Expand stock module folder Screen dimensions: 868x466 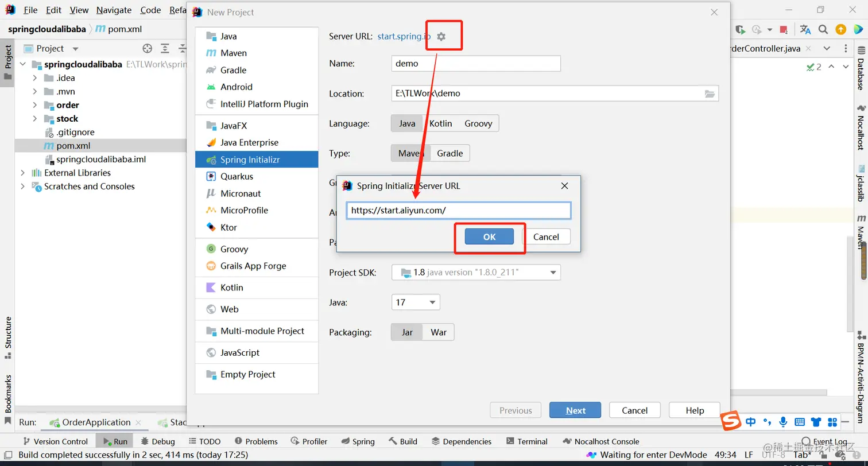point(35,119)
